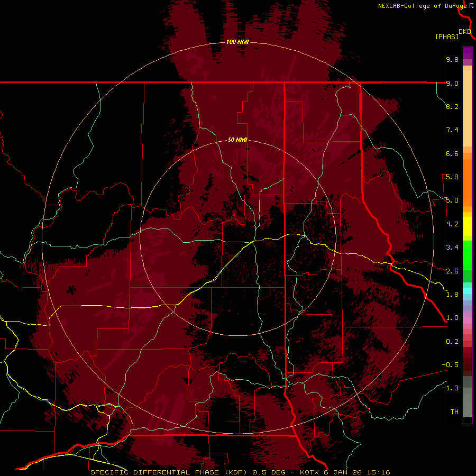Click the -1.3 value on the color scale
This screenshot has height=476, width=476.
450,388
